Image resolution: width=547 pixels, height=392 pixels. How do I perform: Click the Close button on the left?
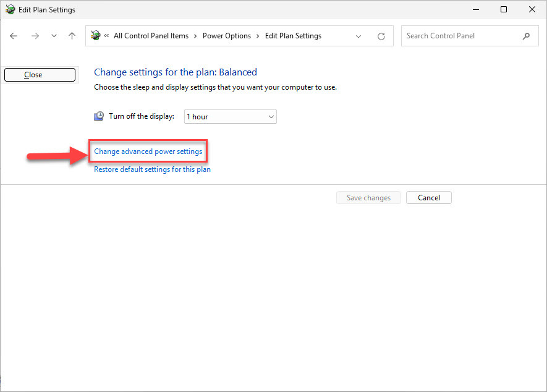pos(40,75)
